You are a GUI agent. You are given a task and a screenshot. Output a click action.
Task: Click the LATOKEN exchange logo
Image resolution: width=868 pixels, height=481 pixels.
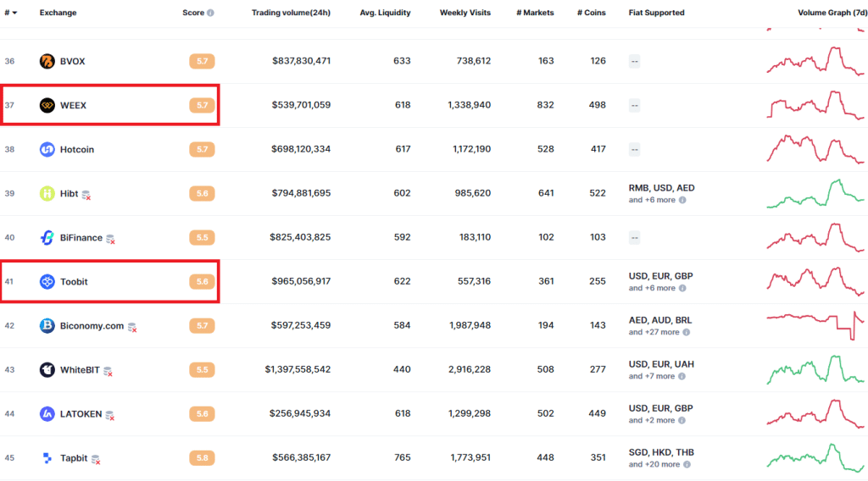tap(47, 413)
